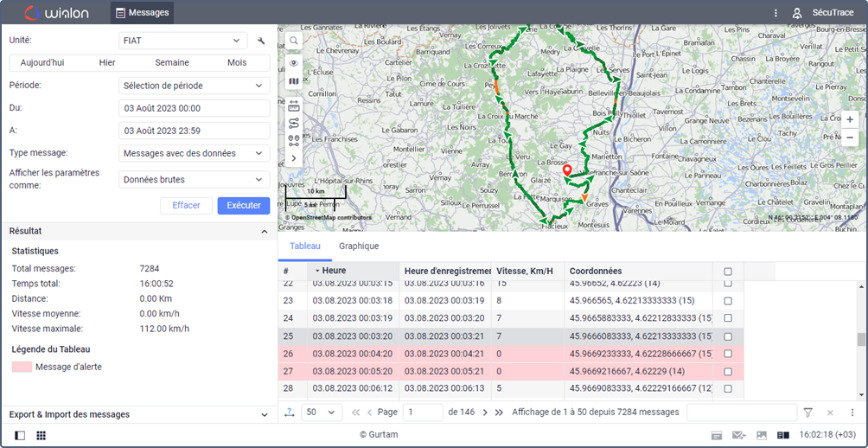Open the Unité dropdown showing FIAT
868x448 pixels.
[182, 41]
